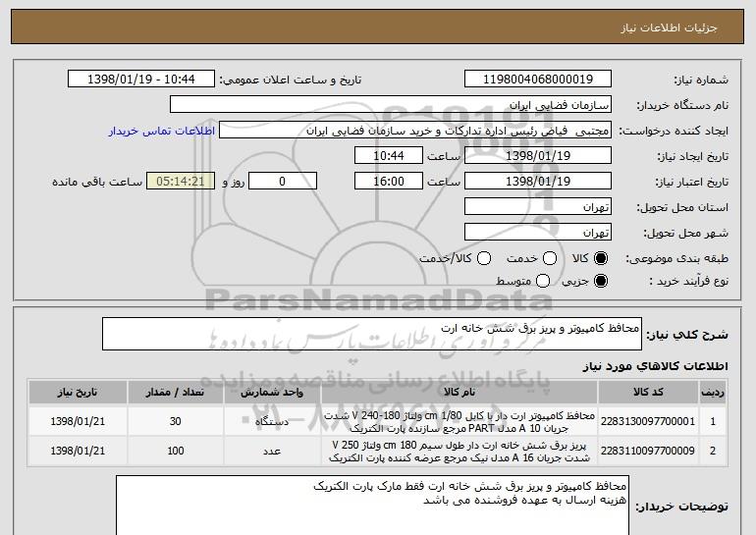Select the کالا radio button
This screenshot has height=535, width=756.
tap(601, 258)
